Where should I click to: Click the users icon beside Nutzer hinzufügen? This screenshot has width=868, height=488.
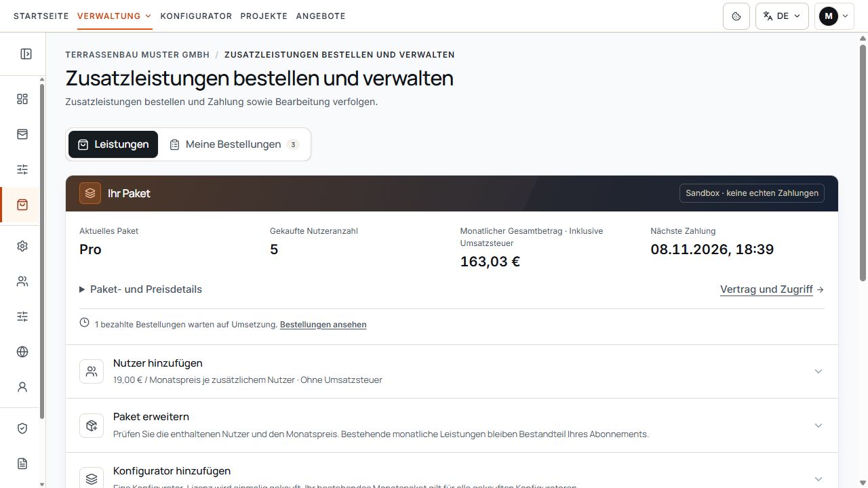92,371
